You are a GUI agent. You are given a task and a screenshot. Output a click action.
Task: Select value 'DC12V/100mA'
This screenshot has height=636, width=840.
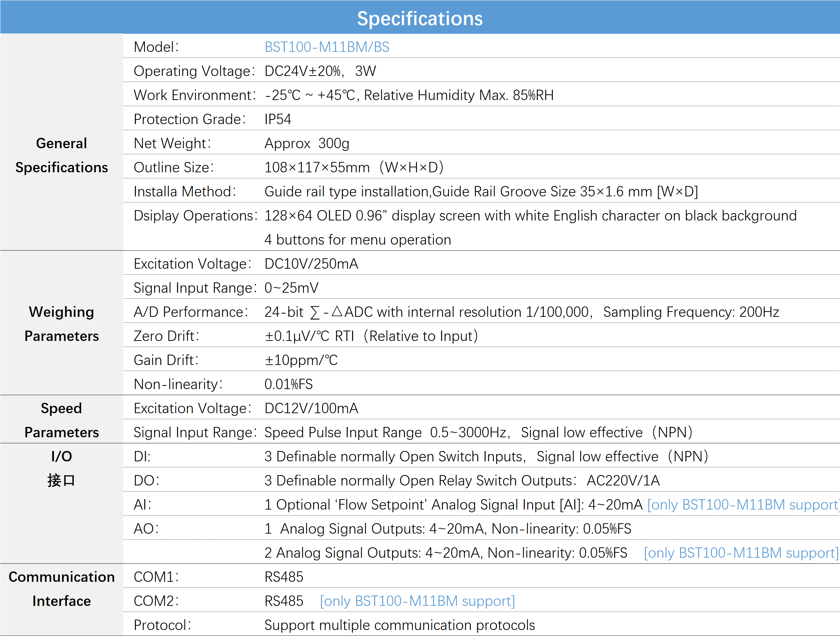tap(311, 408)
